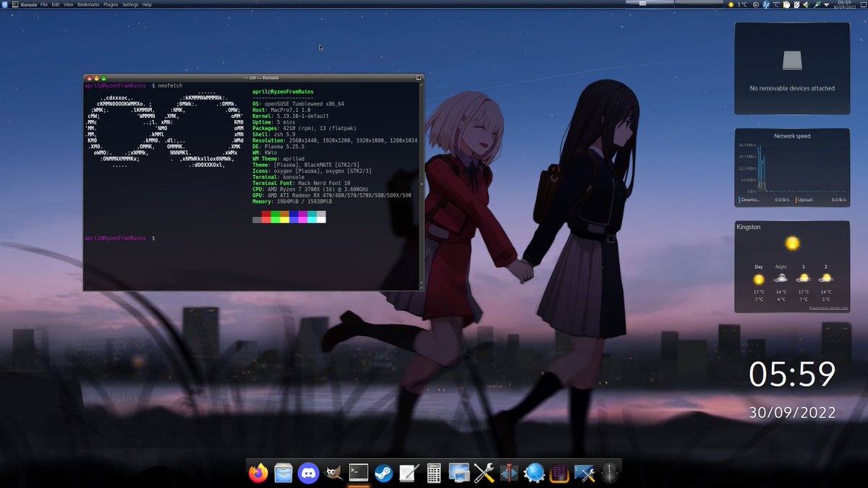Click the Shell: zsh 5.9 line
This screenshot has height=488, width=868.
(274, 134)
